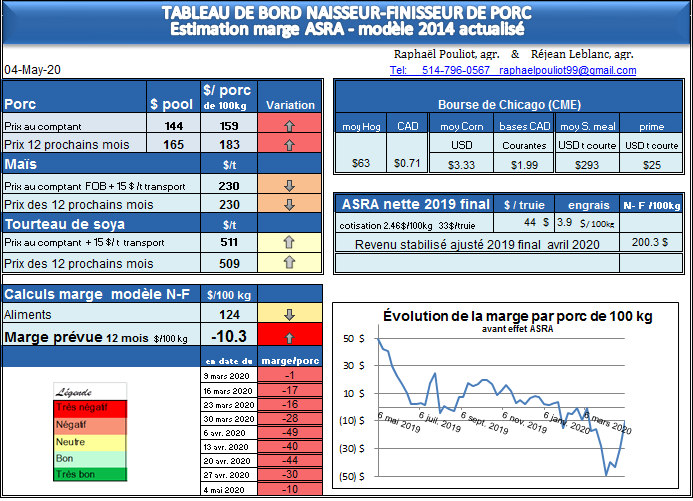Screen dimensions: 693x501
Task: Click the Aliments row variation arrow
Action: tap(289, 316)
